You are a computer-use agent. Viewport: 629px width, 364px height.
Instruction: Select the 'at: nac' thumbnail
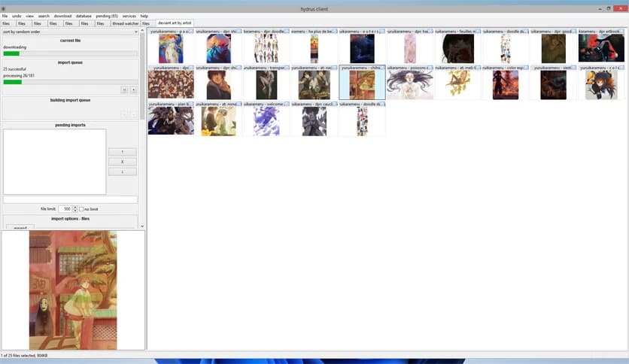coord(314,82)
